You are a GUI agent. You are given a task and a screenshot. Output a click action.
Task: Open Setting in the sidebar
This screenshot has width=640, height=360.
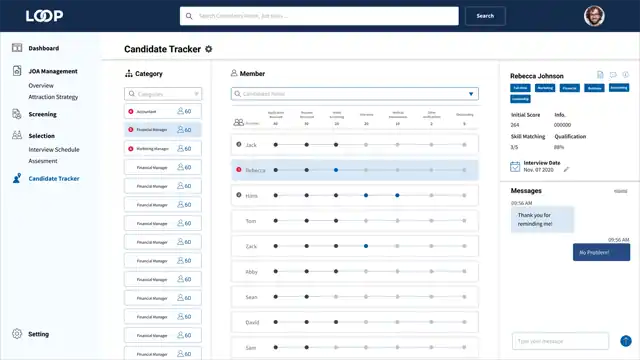click(x=38, y=334)
